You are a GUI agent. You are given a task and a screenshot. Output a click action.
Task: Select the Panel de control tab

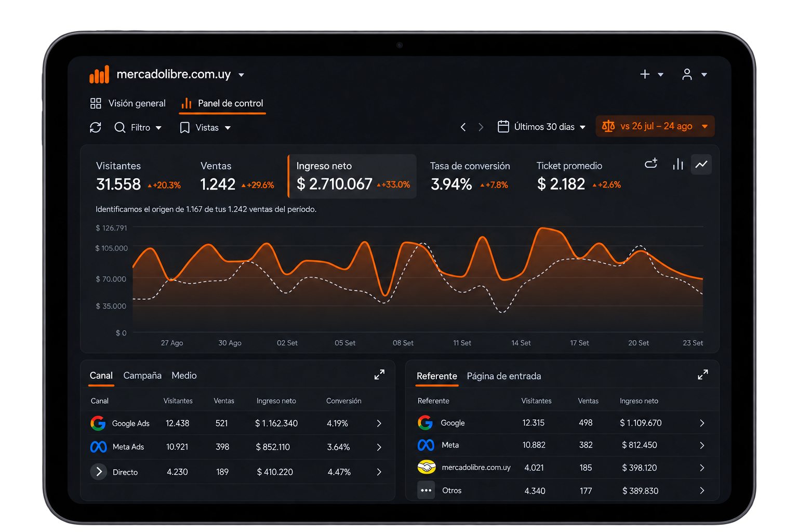click(222, 103)
